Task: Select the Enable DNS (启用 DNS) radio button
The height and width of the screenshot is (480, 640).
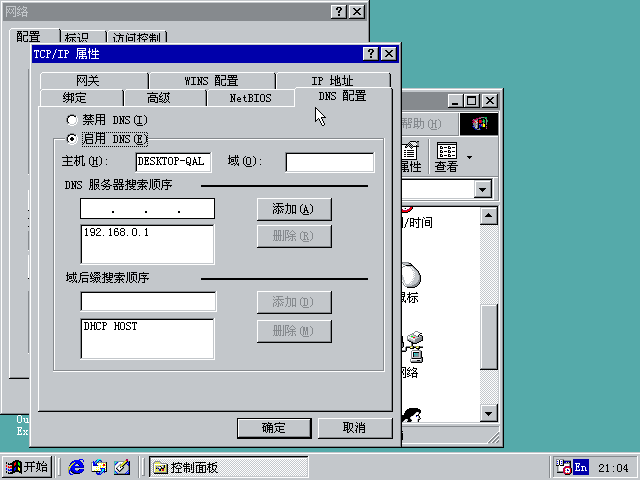Action: tap(72, 139)
